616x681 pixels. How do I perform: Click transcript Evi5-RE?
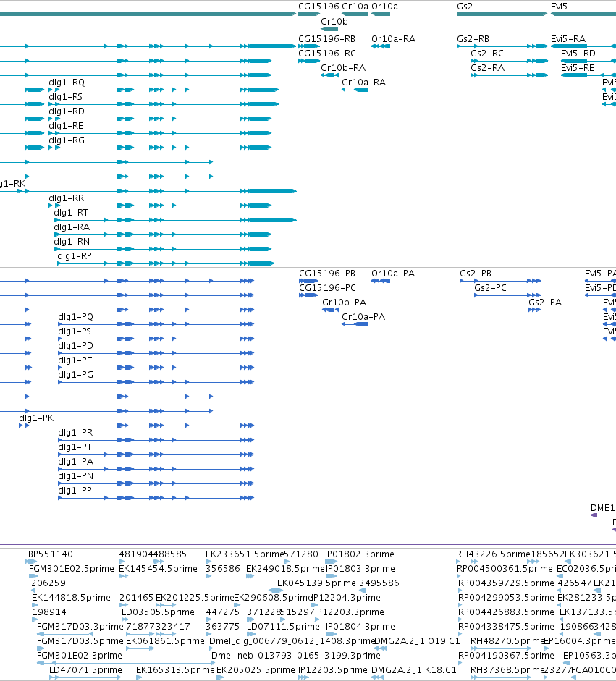coord(578,68)
